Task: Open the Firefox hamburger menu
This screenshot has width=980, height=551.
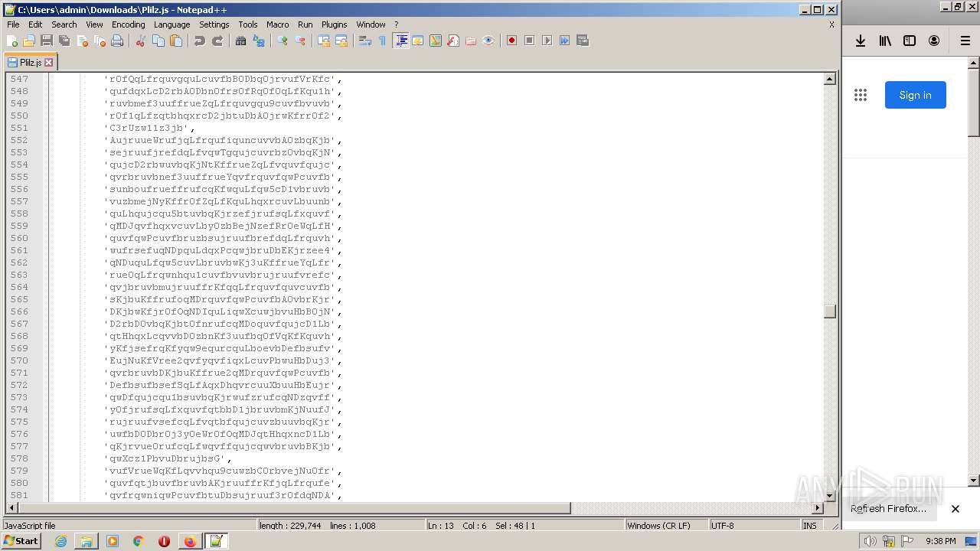Action: coord(965,41)
